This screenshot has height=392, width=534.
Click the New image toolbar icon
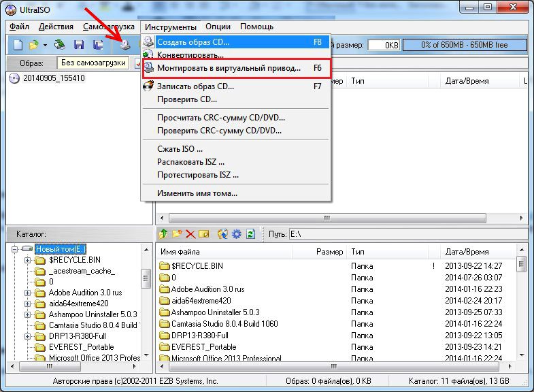pyautogui.click(x=18, y=45)
